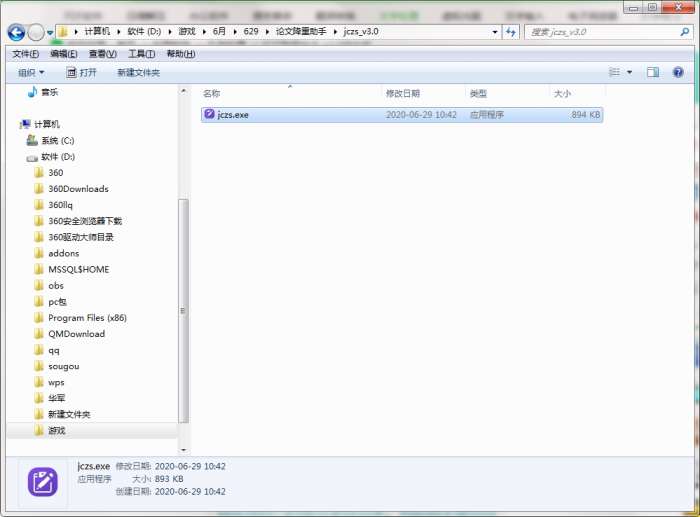Click the 系统 (C:) drive icon

[32, 141]
